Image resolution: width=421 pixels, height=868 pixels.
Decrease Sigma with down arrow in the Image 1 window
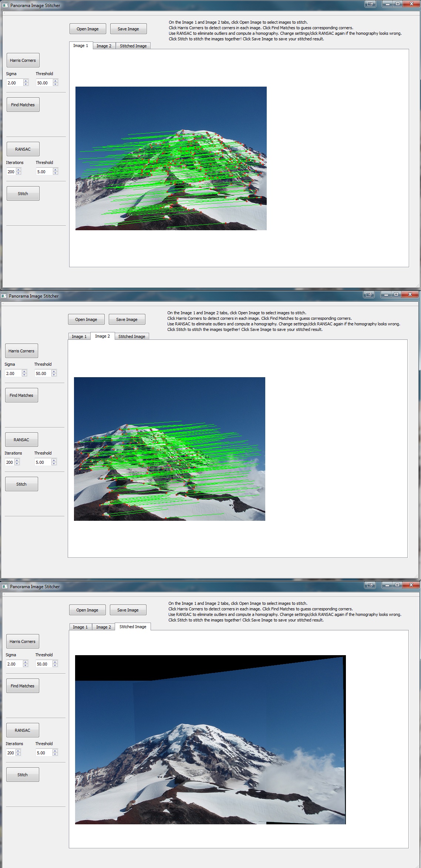26,84
